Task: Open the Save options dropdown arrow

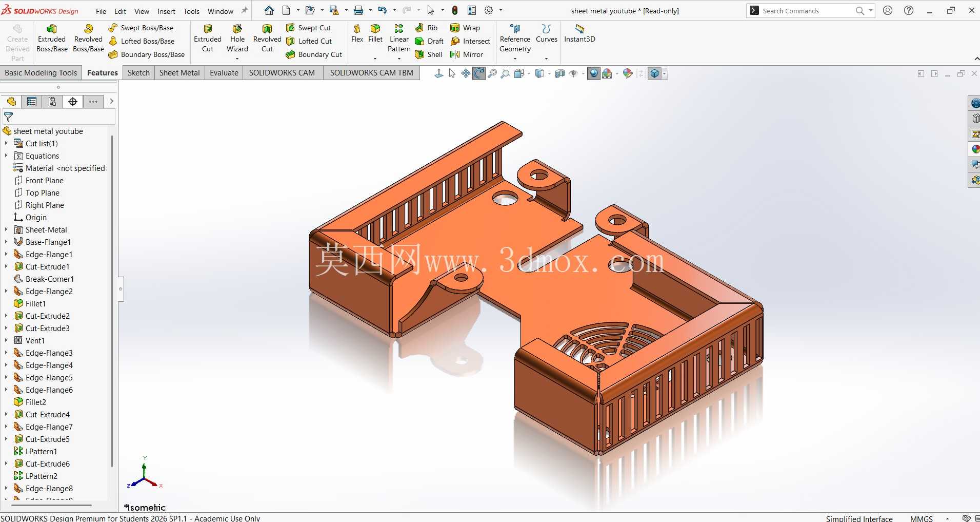Action: point(346,10)
